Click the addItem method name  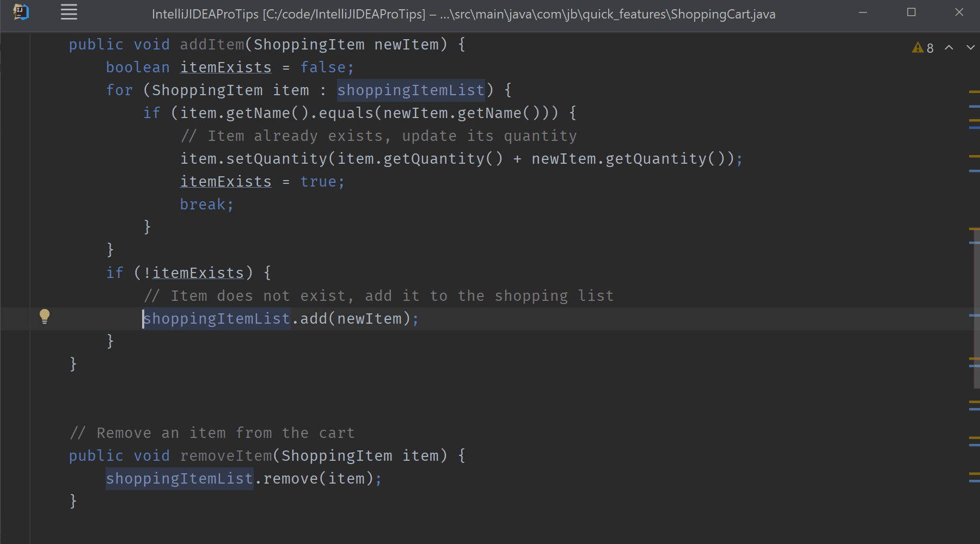(212, 45)
